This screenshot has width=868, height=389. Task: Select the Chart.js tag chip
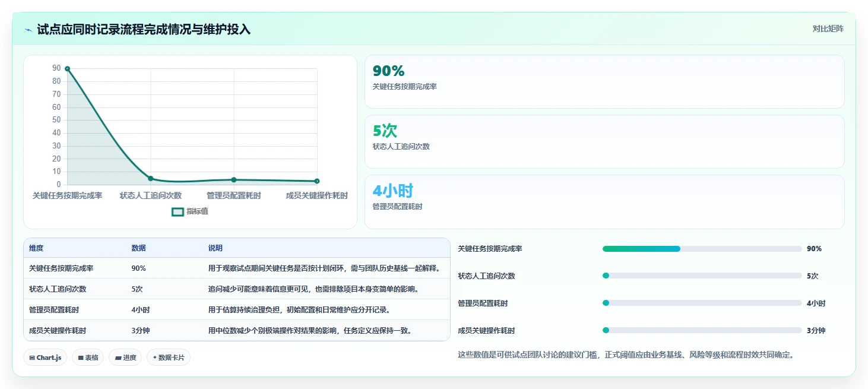(x=45, y=358)
